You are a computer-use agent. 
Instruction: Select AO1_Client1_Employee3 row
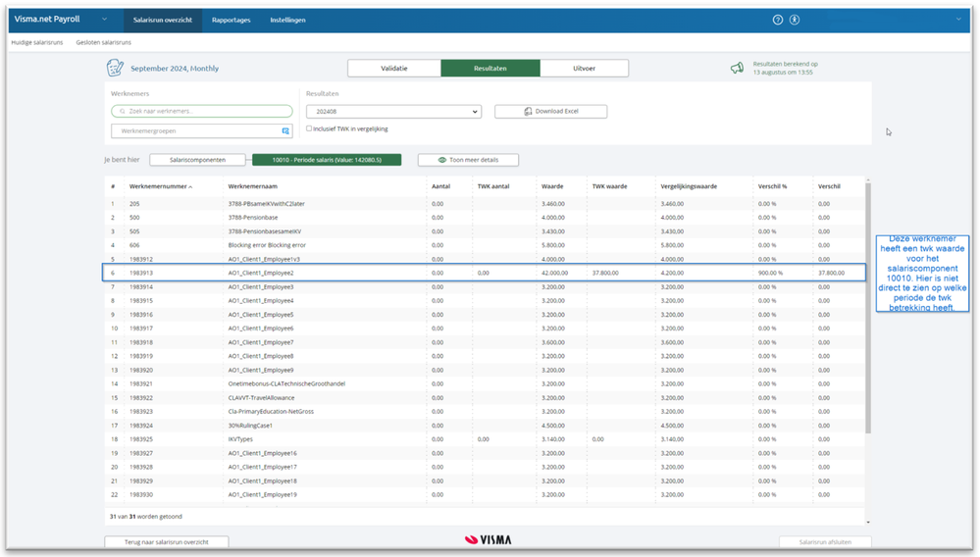(x=485, y=286)
